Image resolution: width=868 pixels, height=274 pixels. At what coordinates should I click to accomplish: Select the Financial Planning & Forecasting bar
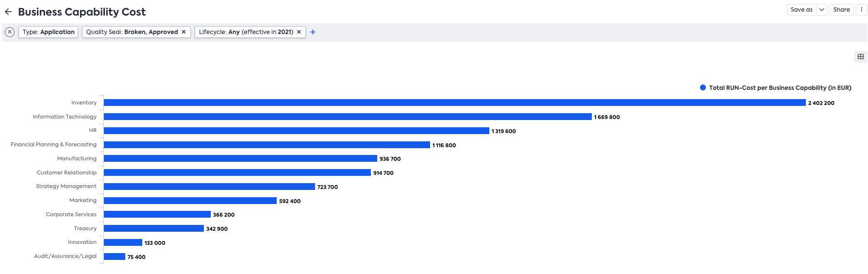(x=267, y=145)
